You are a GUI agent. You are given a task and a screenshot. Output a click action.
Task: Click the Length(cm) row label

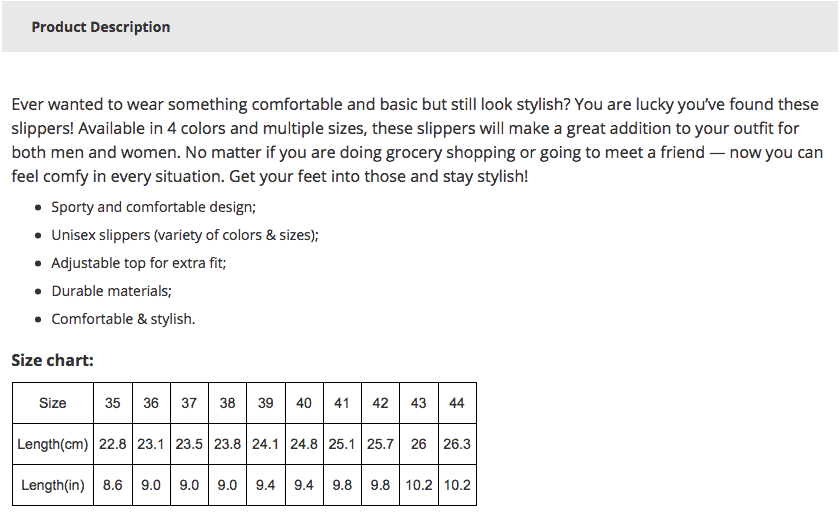coord(53,444)
